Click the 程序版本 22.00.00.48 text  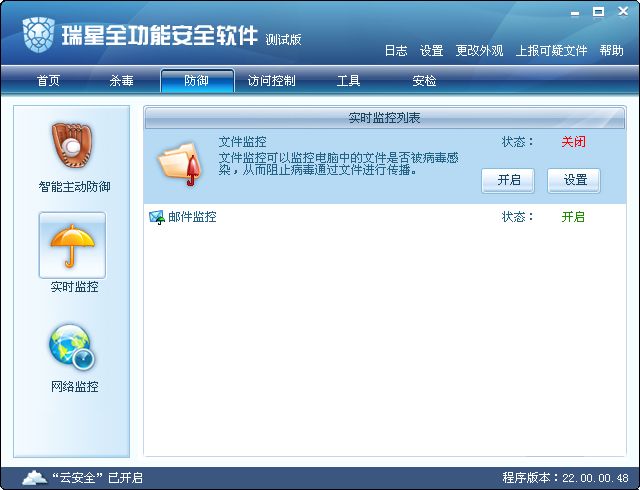[565, 477]
